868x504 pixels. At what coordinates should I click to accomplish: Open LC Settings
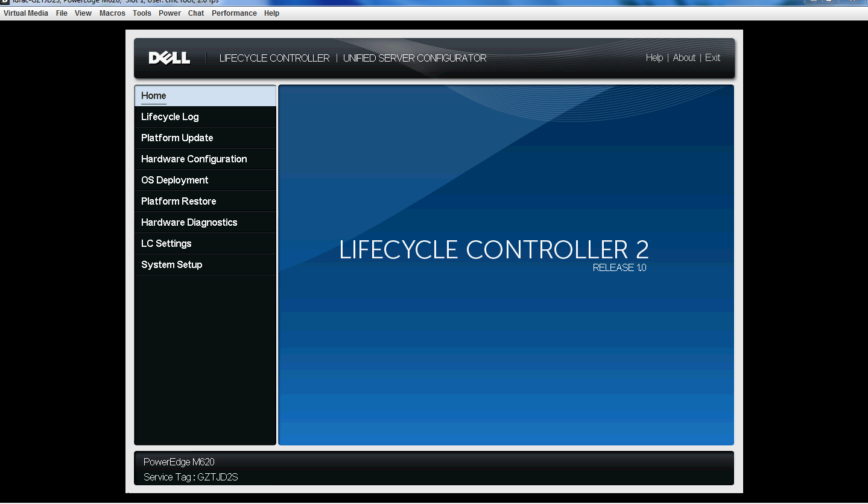pos(205,244)
